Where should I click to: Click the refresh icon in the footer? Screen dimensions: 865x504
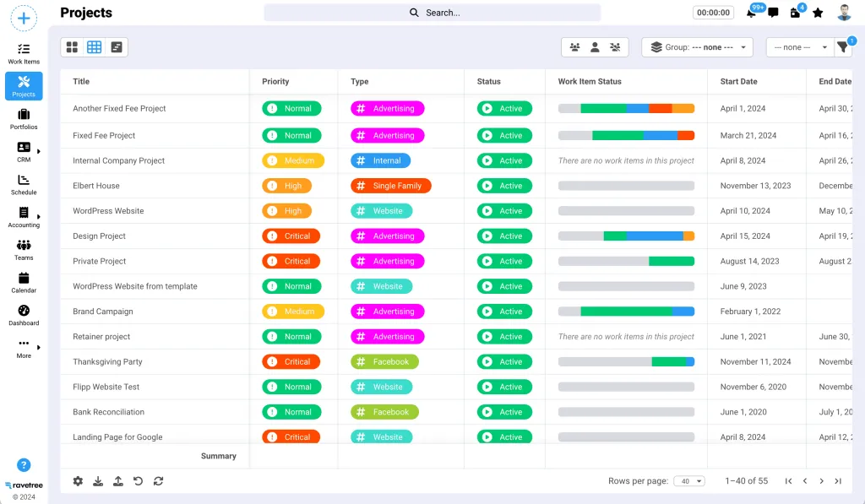coord(158,481)
